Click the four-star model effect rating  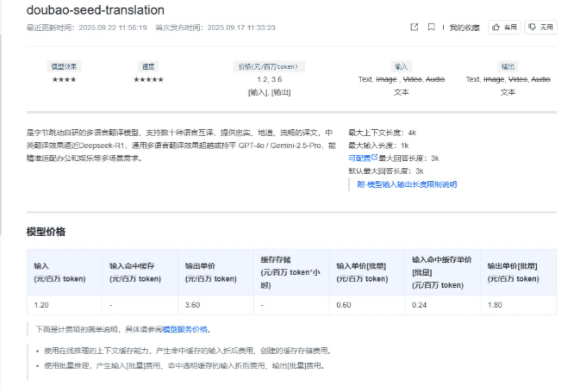pos(64,79)
